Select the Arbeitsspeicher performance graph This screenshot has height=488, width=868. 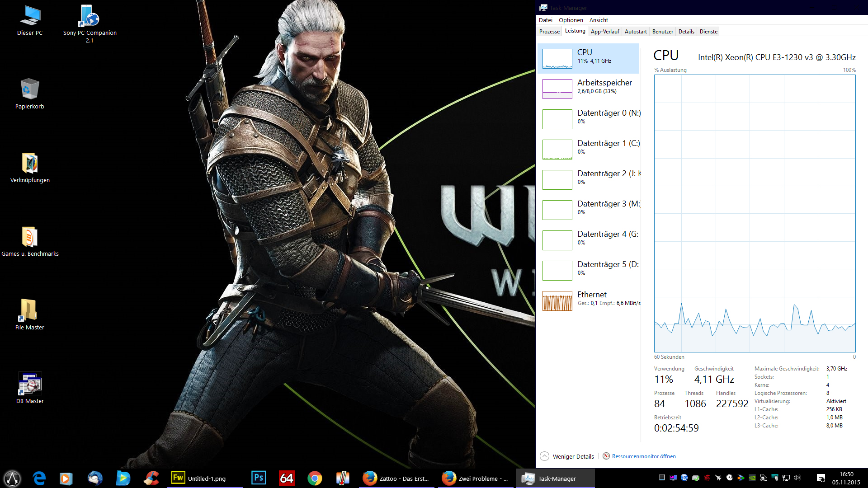point(557,89)
